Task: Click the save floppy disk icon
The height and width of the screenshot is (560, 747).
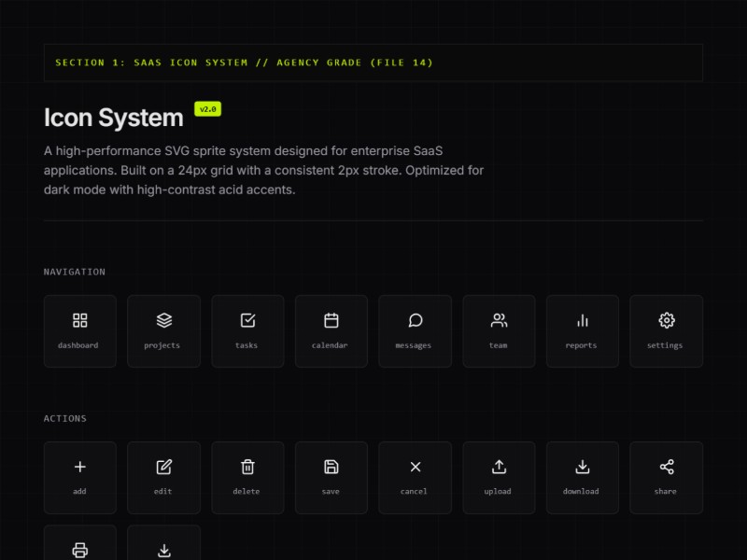Action: tap(331, 467)
